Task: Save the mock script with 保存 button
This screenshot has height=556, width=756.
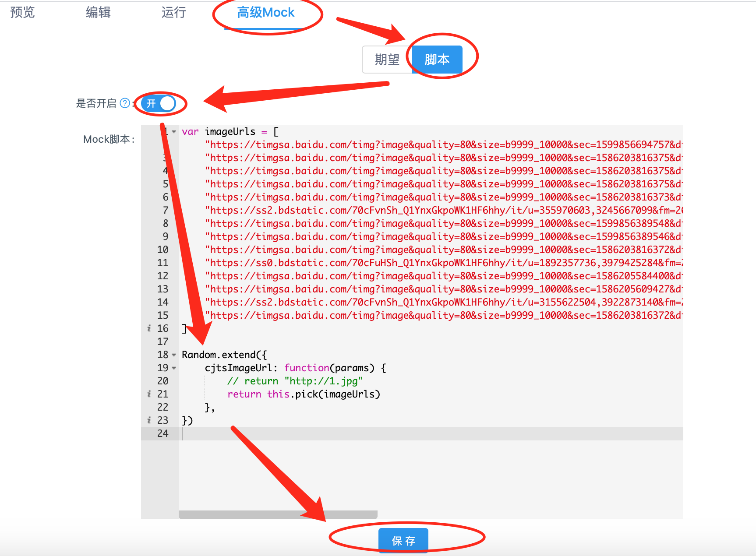Action: point(403,541)
